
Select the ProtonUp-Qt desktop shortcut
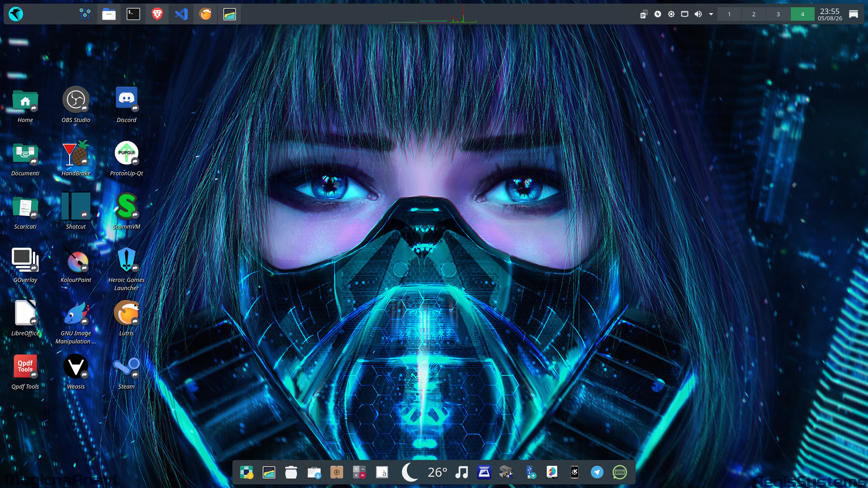[127, 158]
